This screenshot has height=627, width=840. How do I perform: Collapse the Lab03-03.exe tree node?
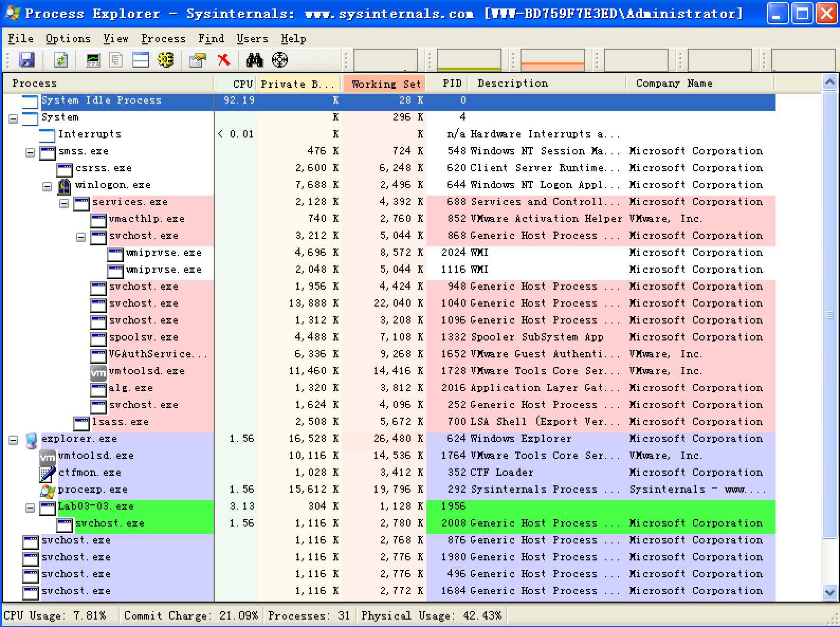pyautogui.click(x=30, y=508)
